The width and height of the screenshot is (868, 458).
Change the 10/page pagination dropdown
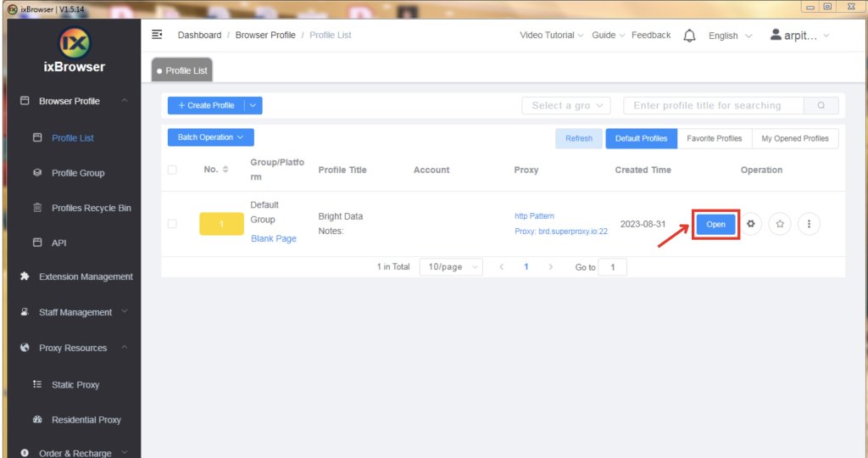pyautogui.click(x=450, y=267)
